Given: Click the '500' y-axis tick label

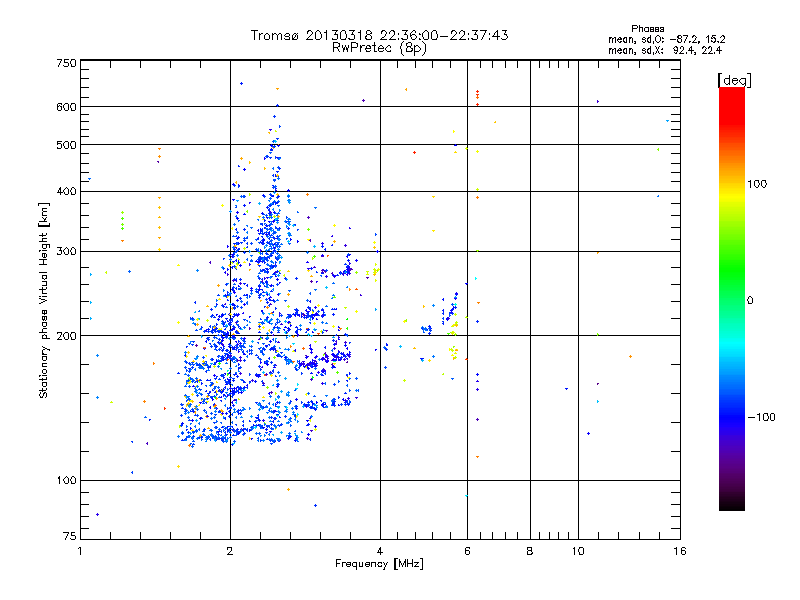Looking at the screenshot, I should pyautogui.click(x=66, y=145).
